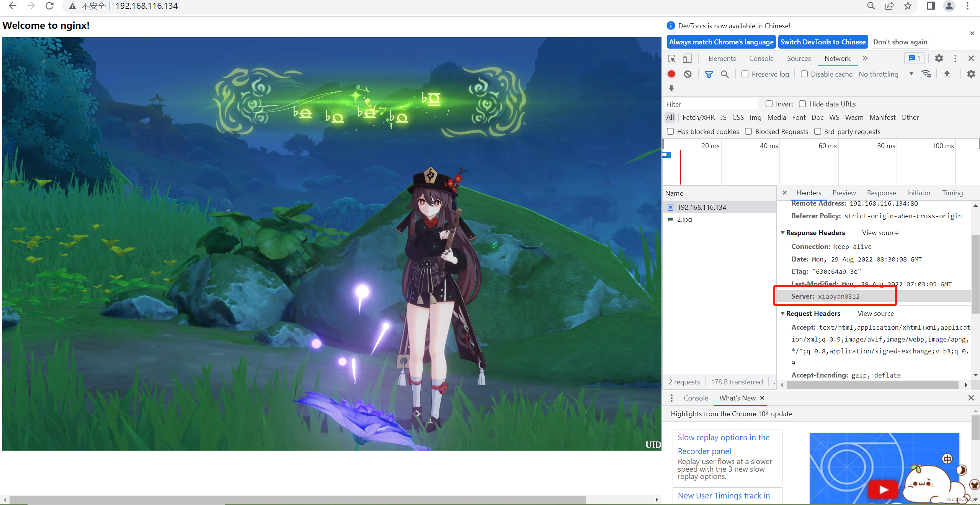Open the Response tab of request

(881, 193)
